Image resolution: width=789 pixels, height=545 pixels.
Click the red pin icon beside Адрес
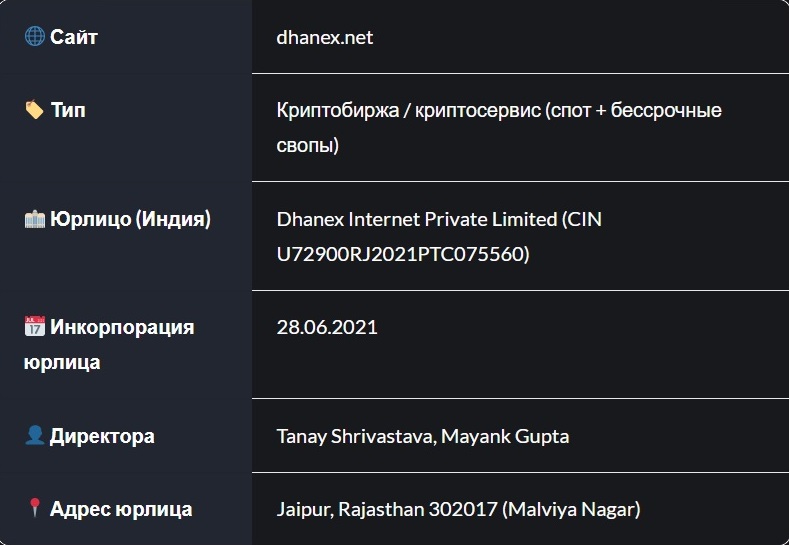(x=34, y=509)
